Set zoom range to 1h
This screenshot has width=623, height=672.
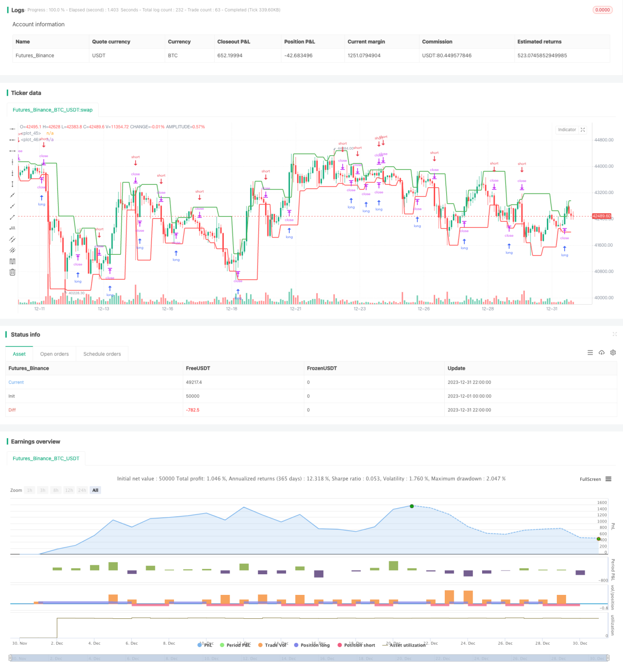pyautogui.click(x=30, y=490)
